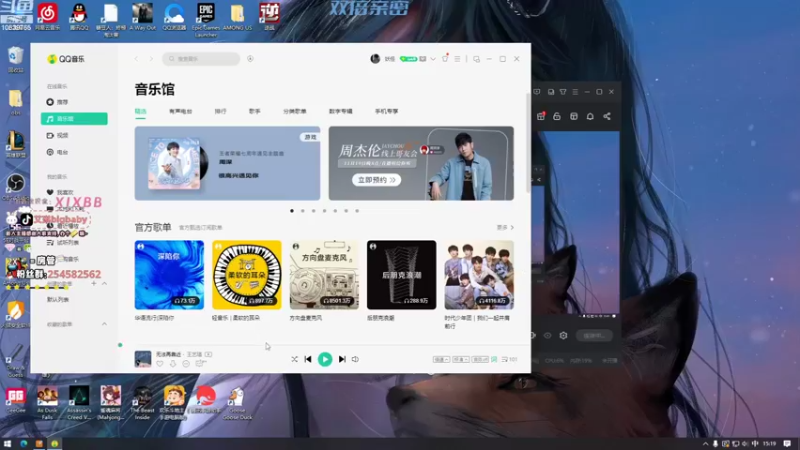Open more options for current song

(186, 364)
